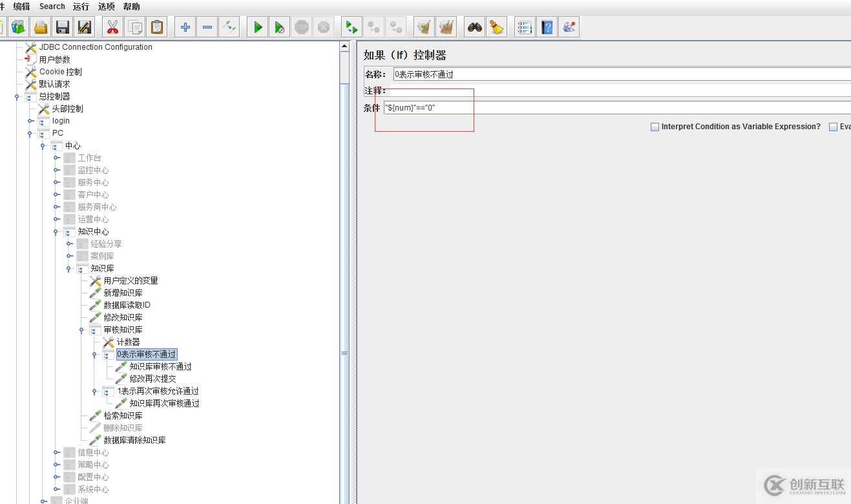Open the 选项 menu
851x504 pixels.
106,6
